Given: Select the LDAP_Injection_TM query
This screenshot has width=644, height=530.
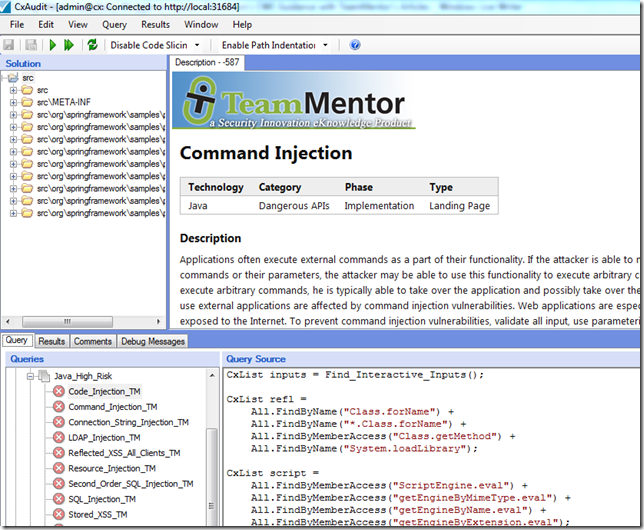Looking at the screenshot, I should pyautogui.click(x=104, y=438).
